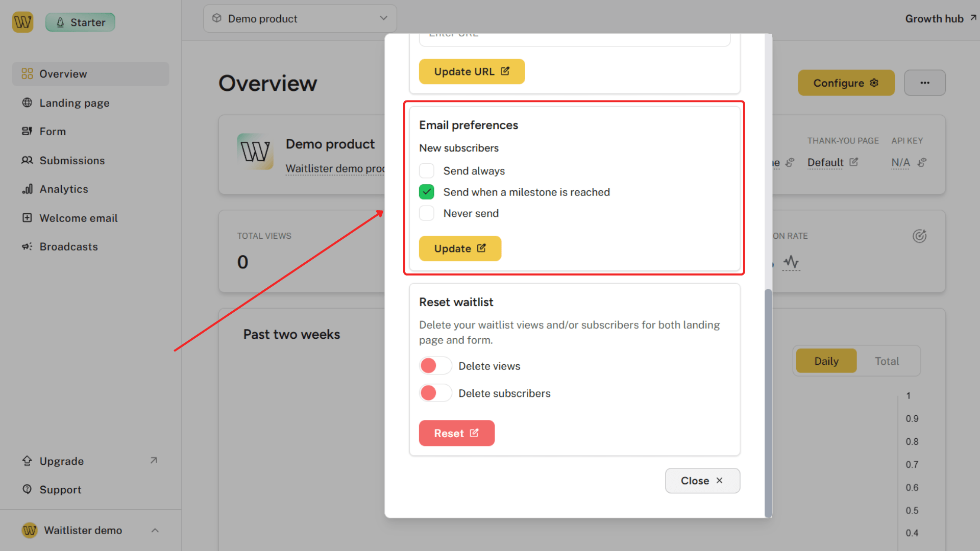This screenshot has width=980, height=551.
Task: Open Submissions in the sidebar
Action: [90, 160]
